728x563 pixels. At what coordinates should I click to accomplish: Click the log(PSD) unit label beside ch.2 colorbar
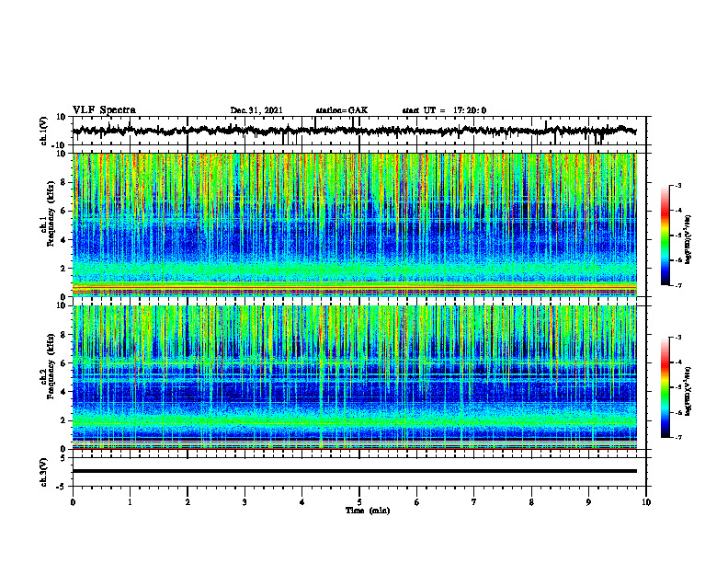click(x=688, y=391)
